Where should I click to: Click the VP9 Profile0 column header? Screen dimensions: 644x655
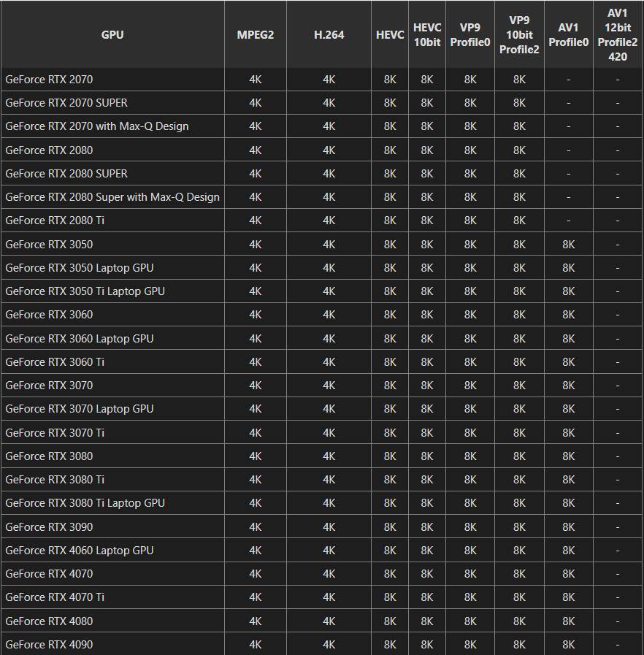[x=469, y=34]
